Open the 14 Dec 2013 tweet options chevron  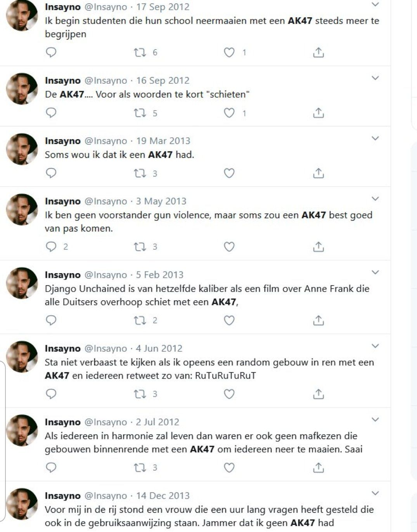(x=375, y=494)
